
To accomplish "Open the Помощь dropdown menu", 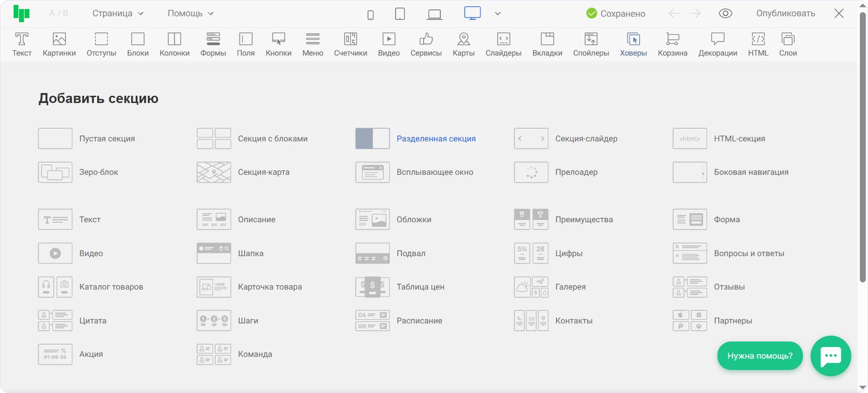I will pos(190,14).
